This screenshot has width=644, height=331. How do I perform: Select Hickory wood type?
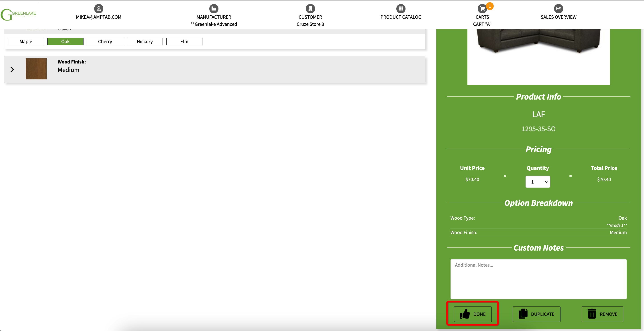point(145,41)
